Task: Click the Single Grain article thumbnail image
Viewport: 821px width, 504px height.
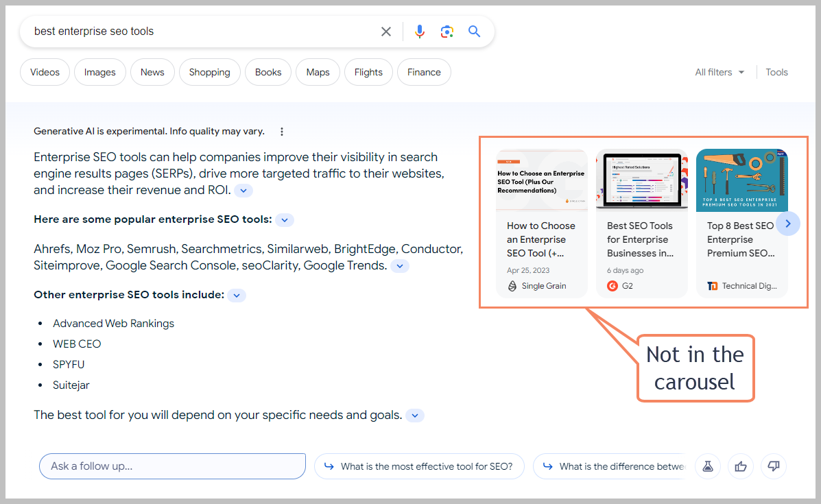Action: click(x=542, y=180)
